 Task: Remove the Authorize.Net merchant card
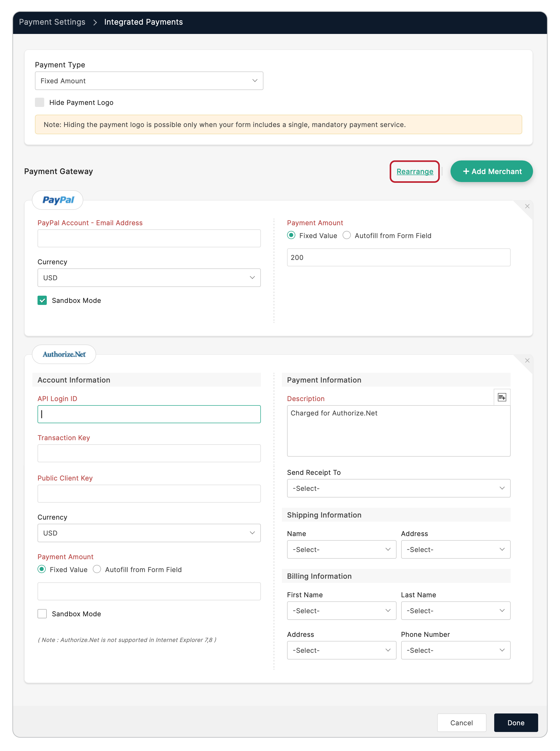click(527, 360)
